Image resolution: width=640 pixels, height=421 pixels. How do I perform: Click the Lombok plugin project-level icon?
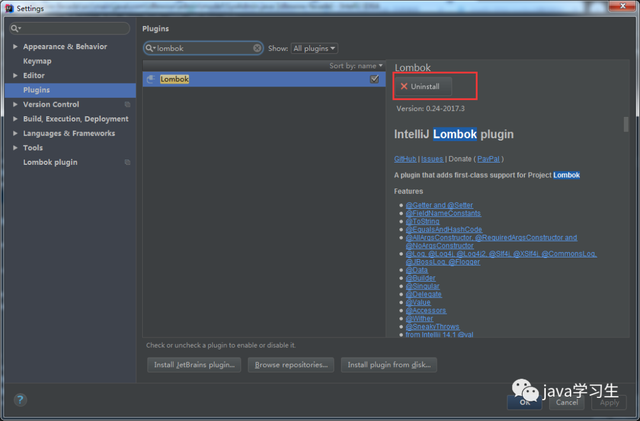[x=127, y=162]
